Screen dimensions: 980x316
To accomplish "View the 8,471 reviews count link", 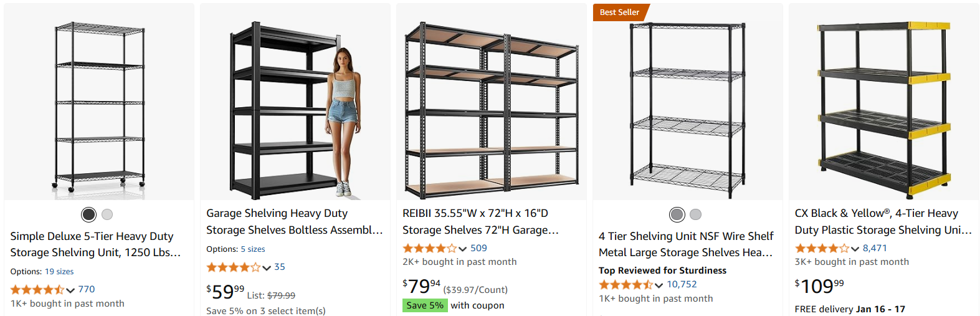I will tap(875, 248).
